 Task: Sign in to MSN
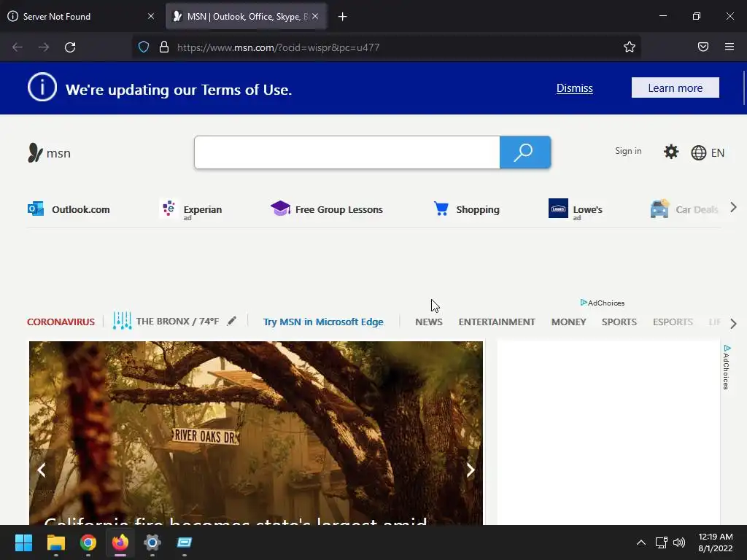(628, 151)
